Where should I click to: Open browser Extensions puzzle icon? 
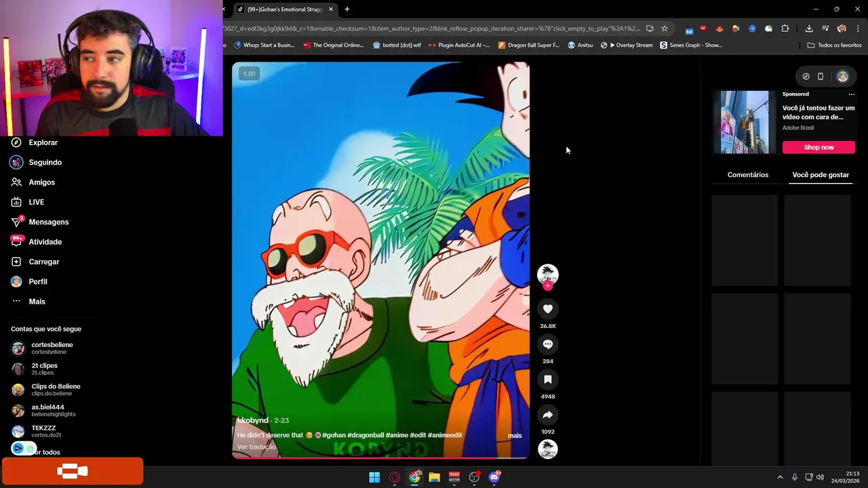(785, 28)
